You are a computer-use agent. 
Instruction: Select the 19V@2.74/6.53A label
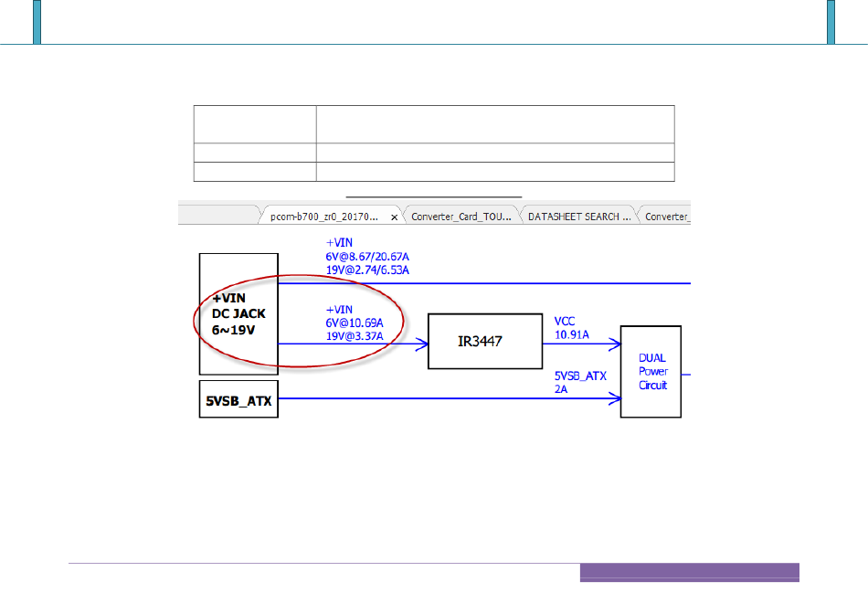point(367,270)
